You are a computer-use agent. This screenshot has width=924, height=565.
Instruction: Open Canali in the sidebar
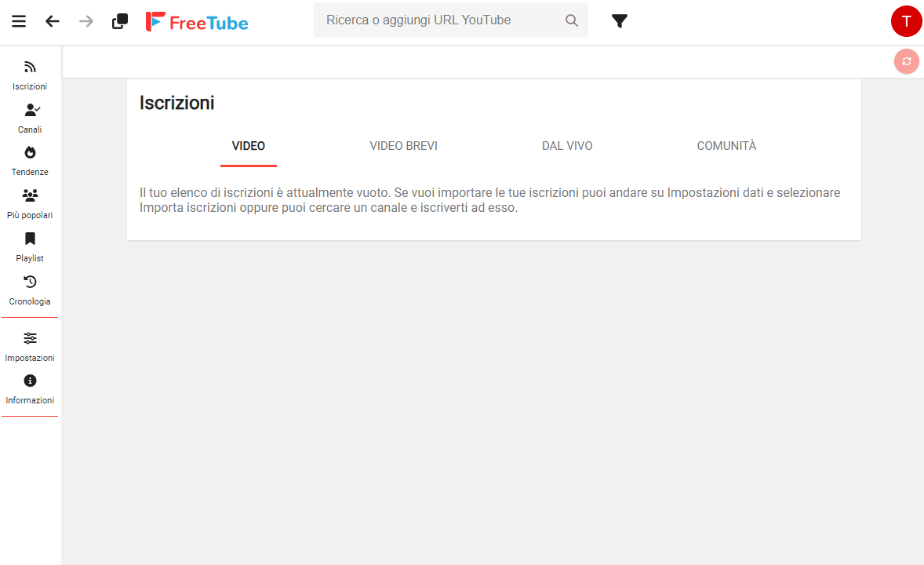30,118
